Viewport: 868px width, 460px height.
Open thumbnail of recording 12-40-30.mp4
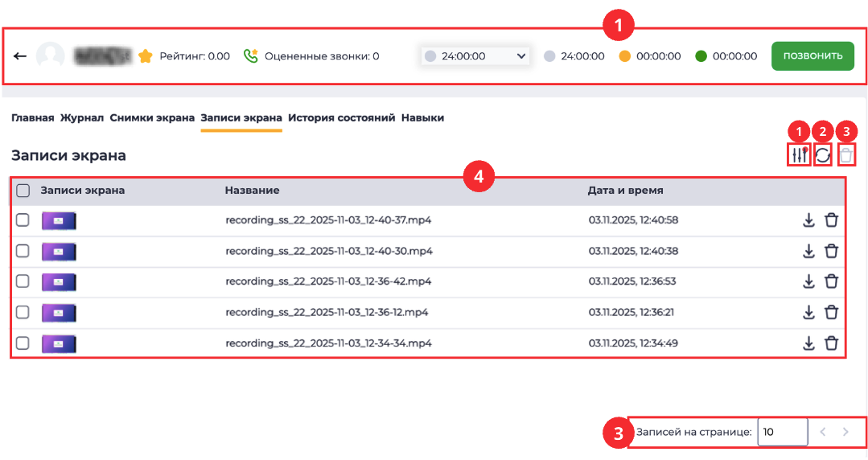pos(60,252)
